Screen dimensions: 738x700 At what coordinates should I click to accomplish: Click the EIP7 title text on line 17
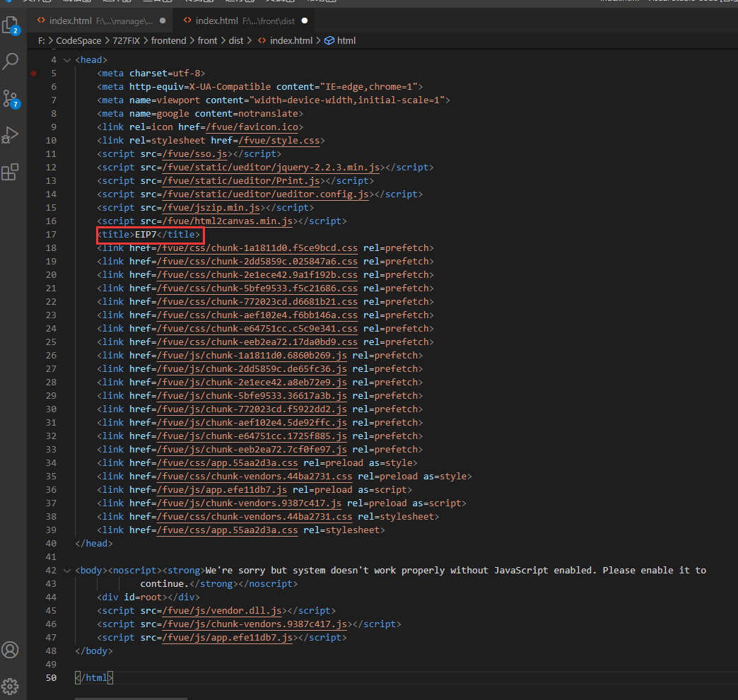pos(146,235)
